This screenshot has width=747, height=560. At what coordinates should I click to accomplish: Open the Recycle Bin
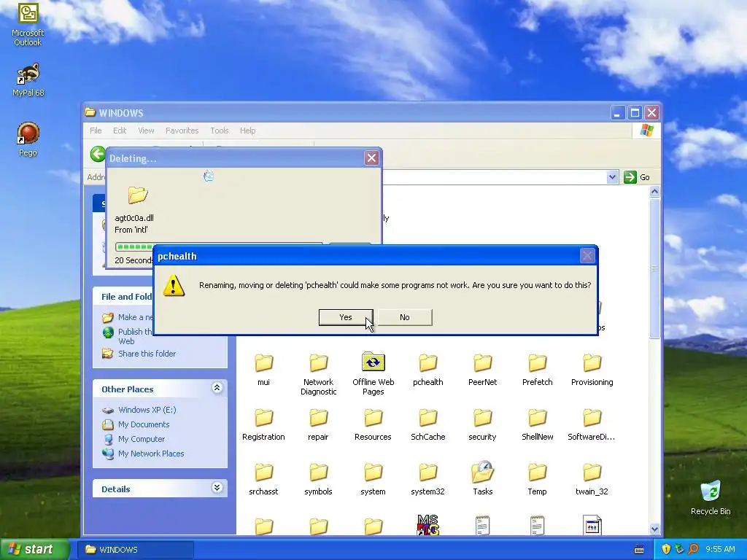711,498
